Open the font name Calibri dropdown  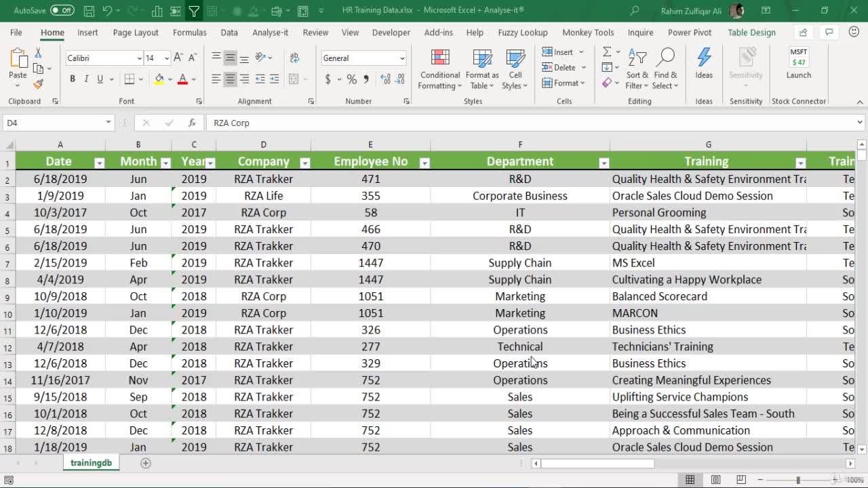[x=139, y=58]
